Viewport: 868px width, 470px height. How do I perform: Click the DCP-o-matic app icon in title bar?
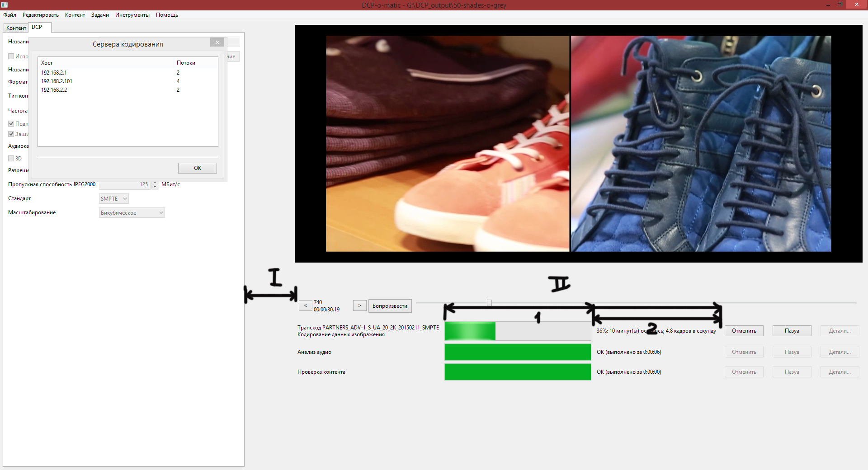pos(4,5)
